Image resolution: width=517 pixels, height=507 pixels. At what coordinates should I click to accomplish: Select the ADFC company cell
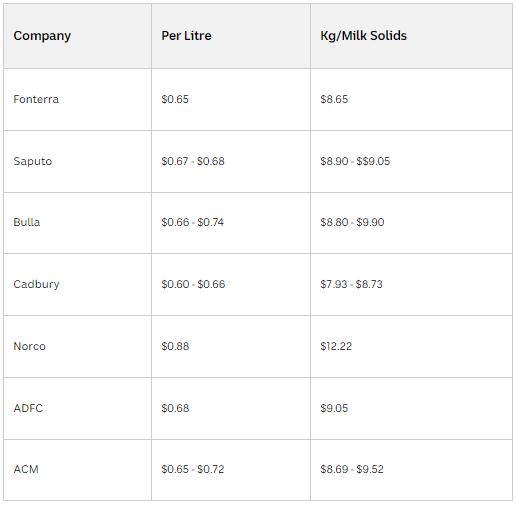[77, 408]
